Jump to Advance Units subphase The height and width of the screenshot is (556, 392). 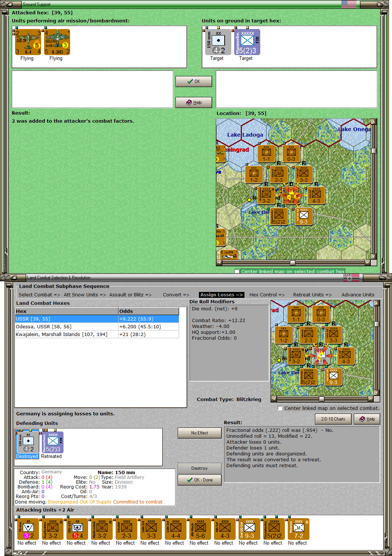[358, 295]
